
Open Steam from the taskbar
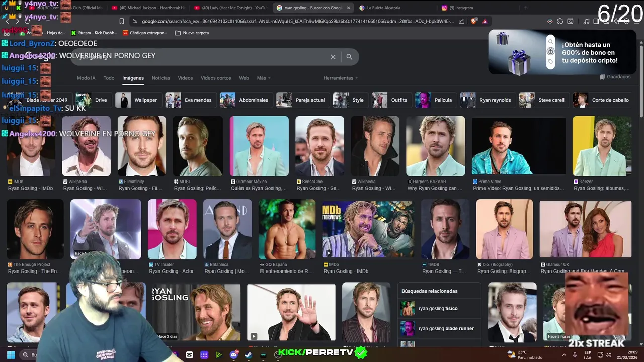(248, 355)
